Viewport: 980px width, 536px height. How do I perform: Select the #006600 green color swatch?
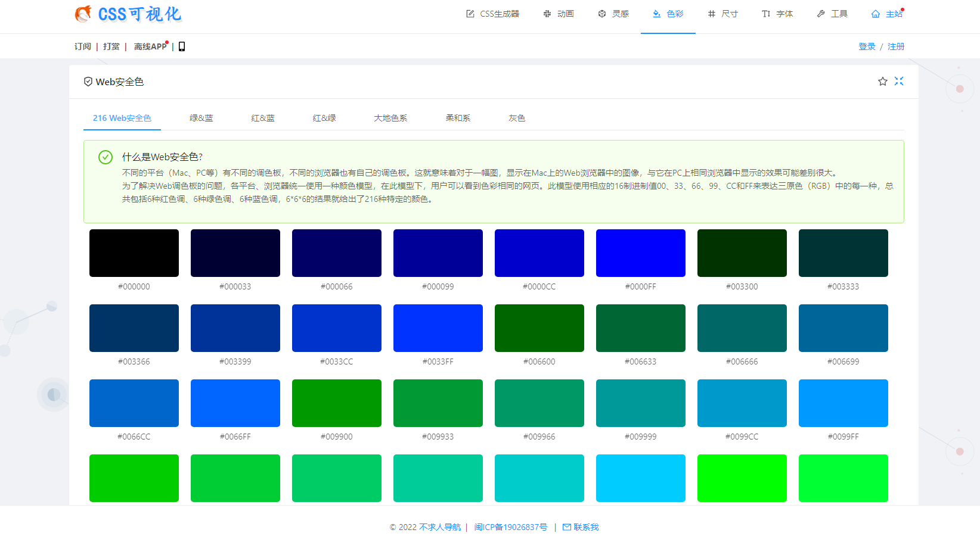pos(539,328)
